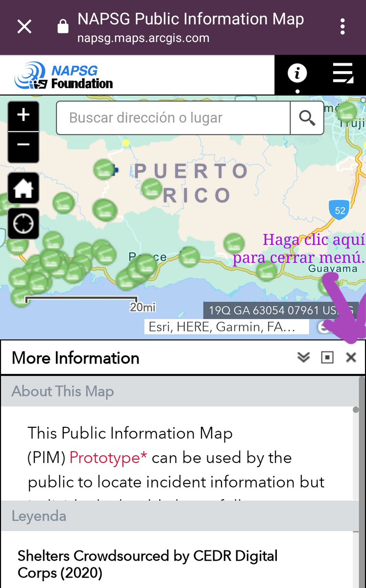This screenshot has width=366, height=588.
Task: Select the shelter marker at top right corner
Action: coord(347,112)
